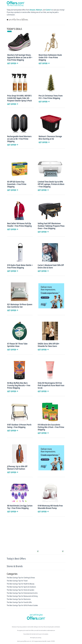The image size is (82, 644).
Task: Click the Carter's link in intro text
Action: pyautogui.click(x=49, y=10)
